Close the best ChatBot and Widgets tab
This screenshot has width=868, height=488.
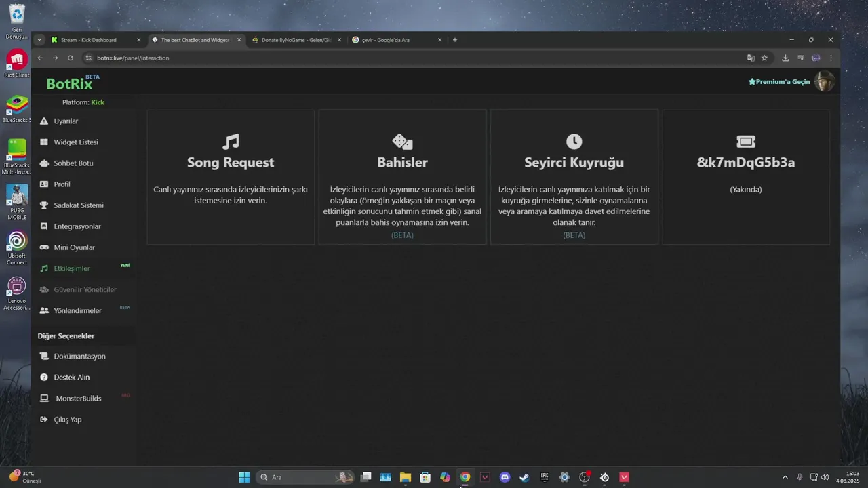(x=239, y=40)
